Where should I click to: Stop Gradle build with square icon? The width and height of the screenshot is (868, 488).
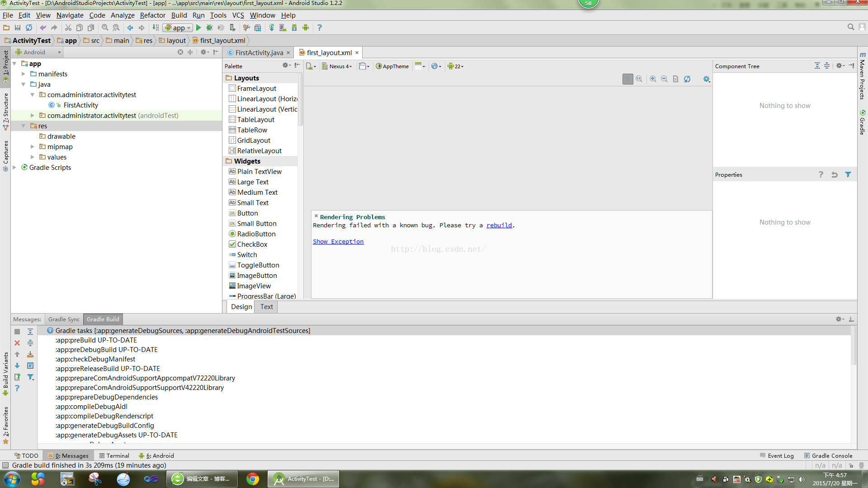tap(17, 332)
